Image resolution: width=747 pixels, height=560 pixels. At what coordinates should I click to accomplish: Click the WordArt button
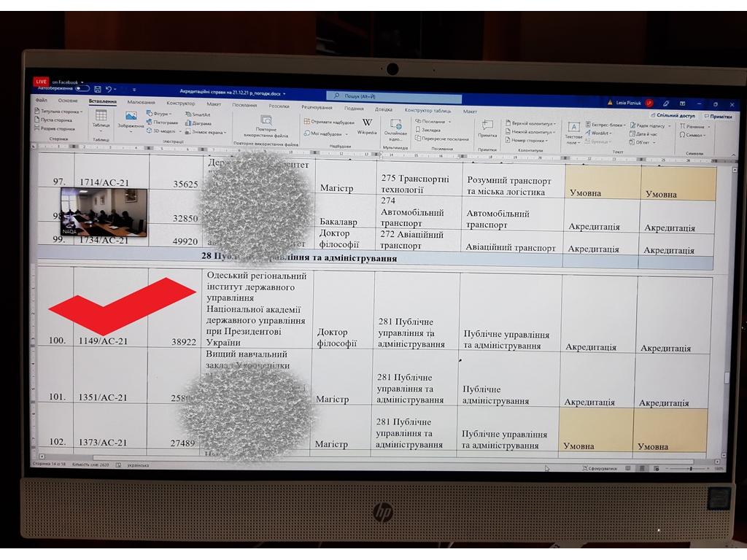[x=599, y=133]
